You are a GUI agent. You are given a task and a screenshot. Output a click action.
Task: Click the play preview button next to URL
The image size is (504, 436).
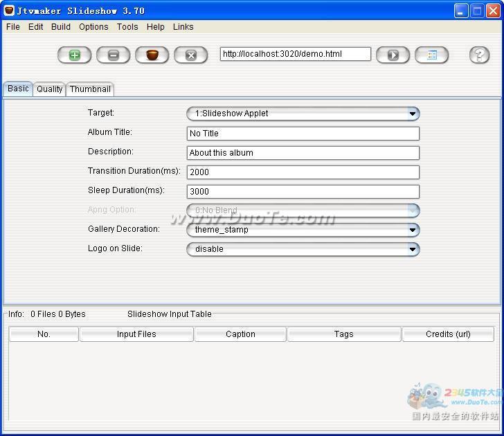click(x=393, y=55)
